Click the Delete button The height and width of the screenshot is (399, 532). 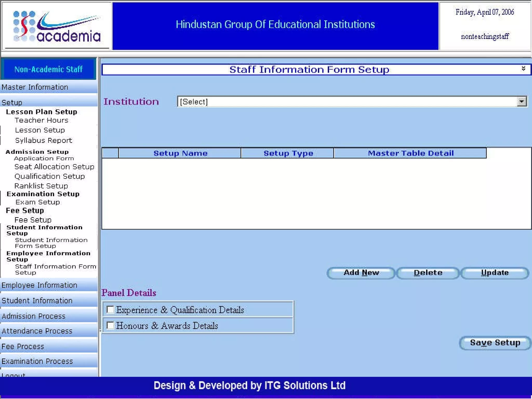[428, 273]
